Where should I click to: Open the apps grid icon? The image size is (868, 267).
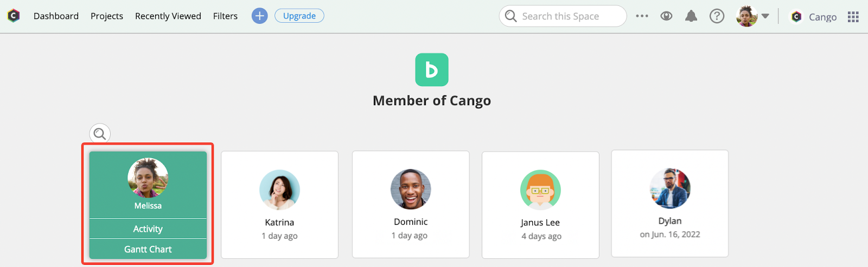tap(853, 17)
